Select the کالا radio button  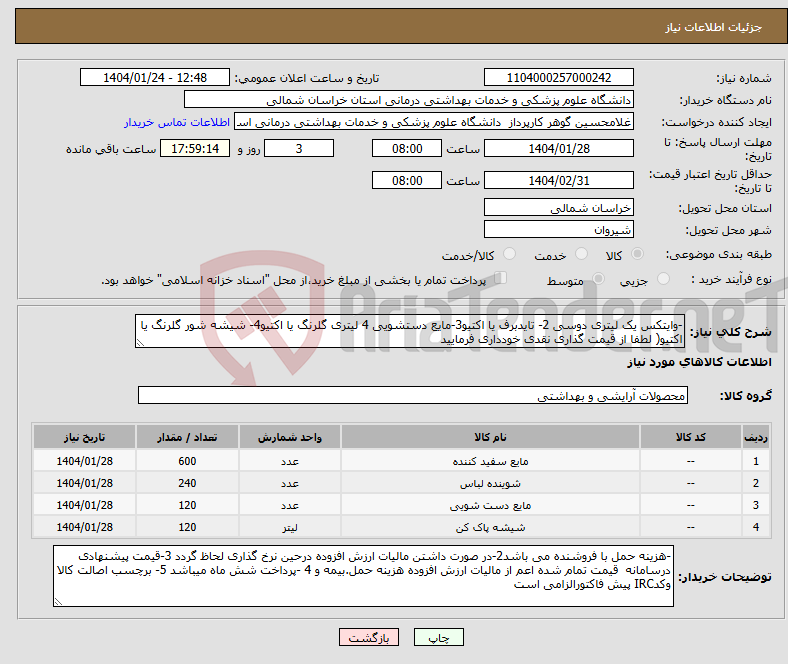click(637, 254)
